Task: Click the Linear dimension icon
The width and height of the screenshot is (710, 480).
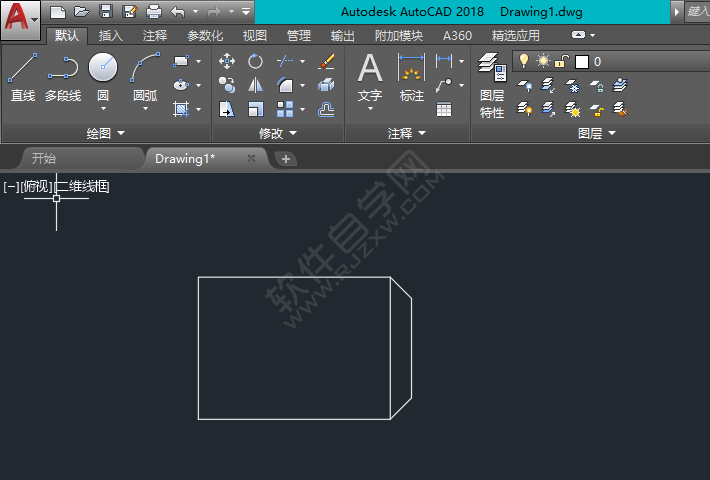Action: click(444, 61)
